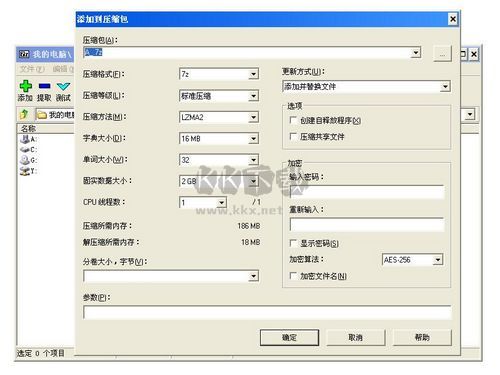Select network drive Y: in list
Image resolution: width=500 pixels, height=375 pixels.
tap(28, 171)
